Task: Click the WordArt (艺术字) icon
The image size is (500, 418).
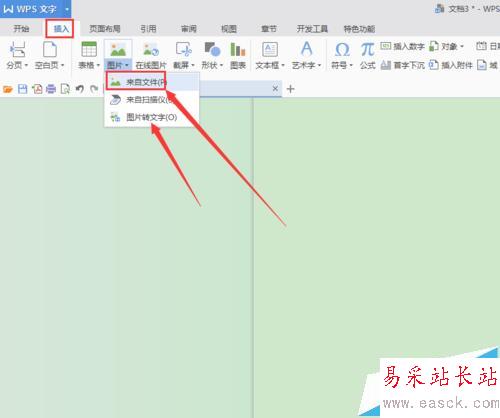Action: pos(306,49)
